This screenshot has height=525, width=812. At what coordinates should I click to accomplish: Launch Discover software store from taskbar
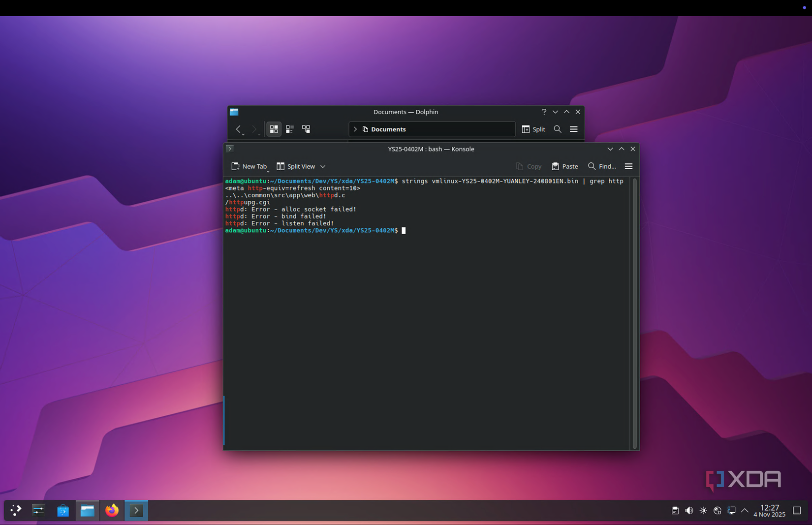63,510
